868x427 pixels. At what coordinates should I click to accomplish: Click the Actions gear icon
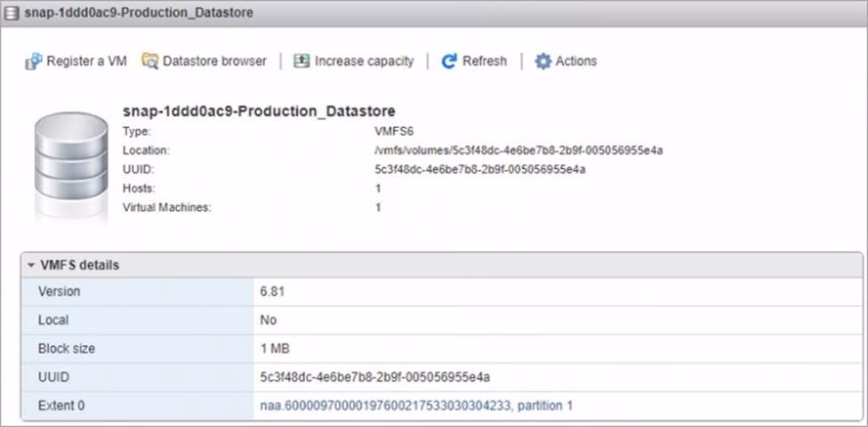(x=542, y=61)
